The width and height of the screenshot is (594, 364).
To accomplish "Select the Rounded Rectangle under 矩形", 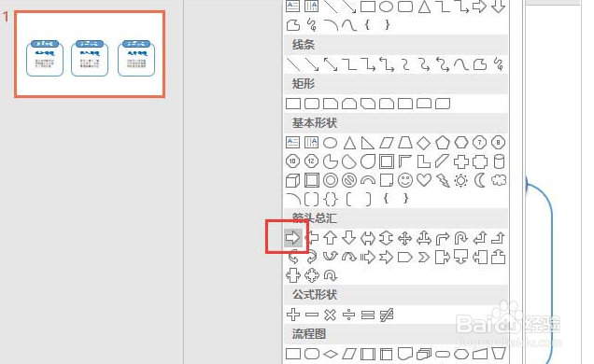I will 311,104.
